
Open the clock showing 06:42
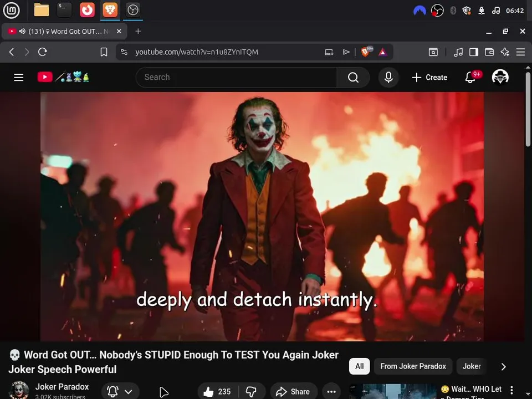click(x=515, y=11)
